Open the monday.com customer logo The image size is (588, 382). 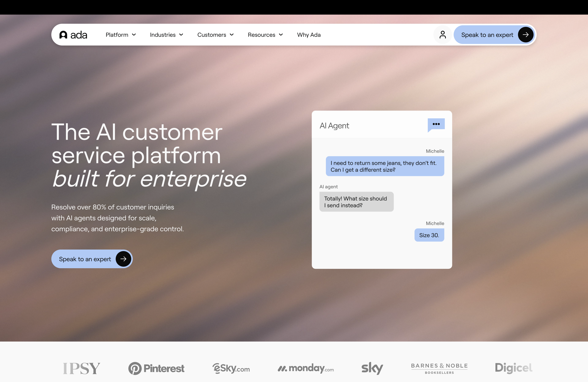tap(306, 368)
